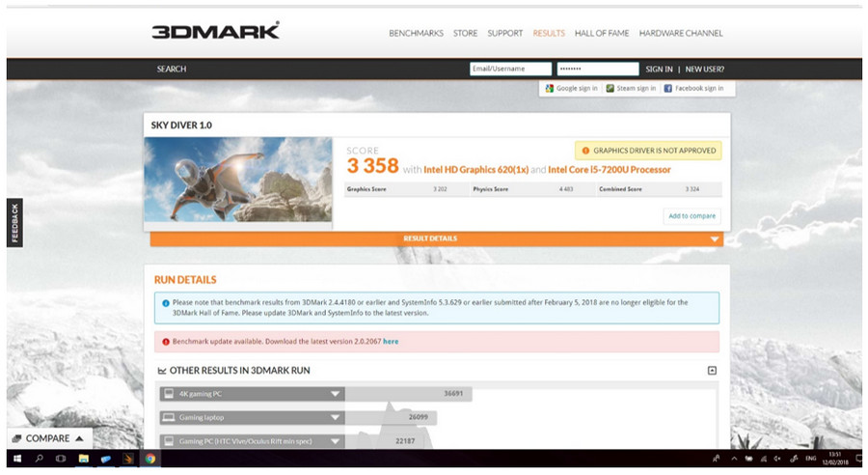Click the Sky Diver result thumbnail

tap(237, 180)
